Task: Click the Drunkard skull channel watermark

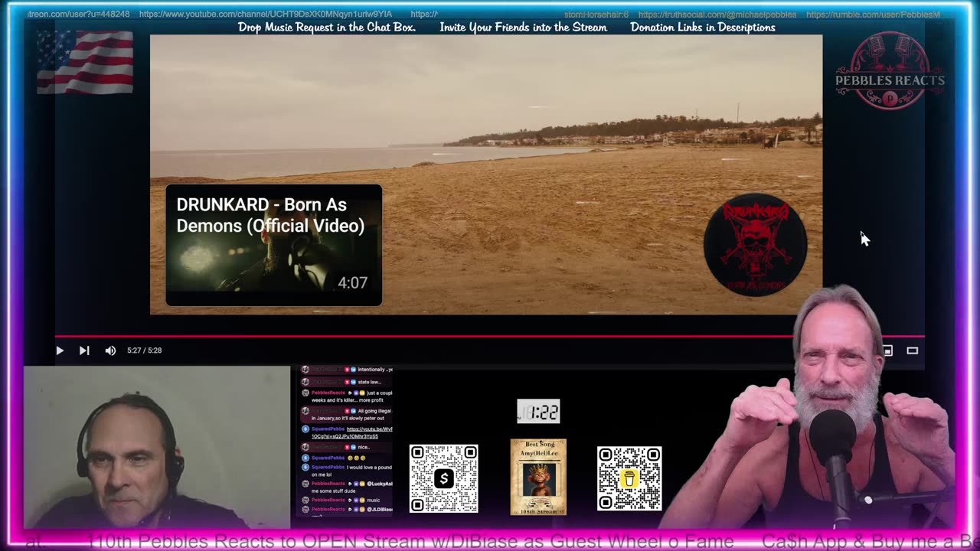Action: 755,246
